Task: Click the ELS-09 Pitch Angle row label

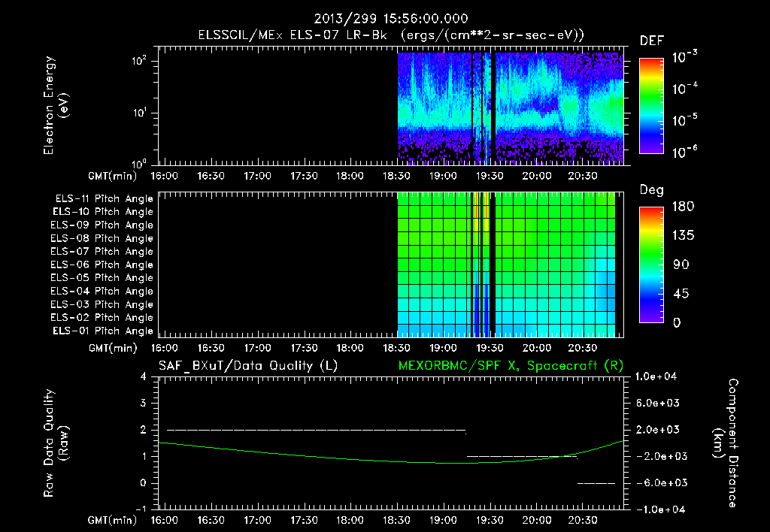Action: coord(102,225)
